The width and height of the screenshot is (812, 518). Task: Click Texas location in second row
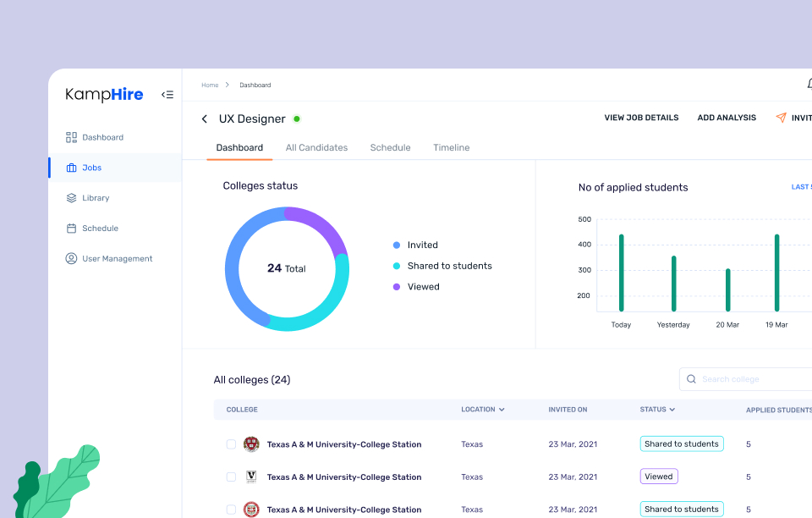(472, 477)
